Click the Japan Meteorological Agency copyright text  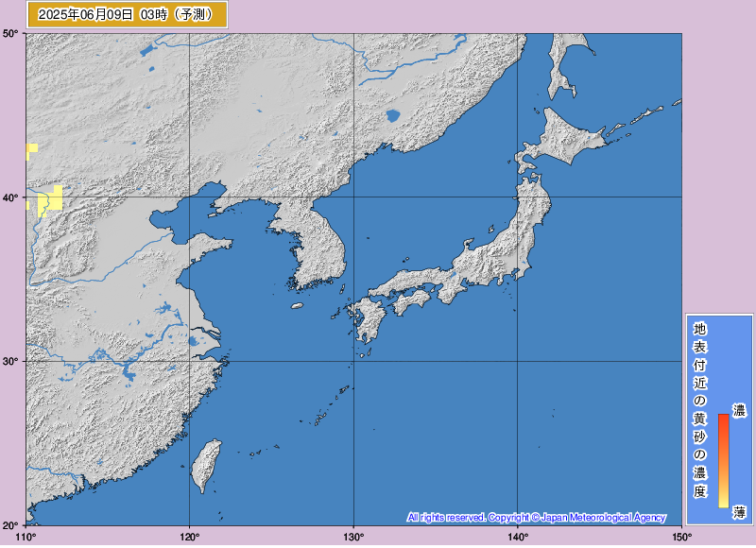[x=536, y=518]
